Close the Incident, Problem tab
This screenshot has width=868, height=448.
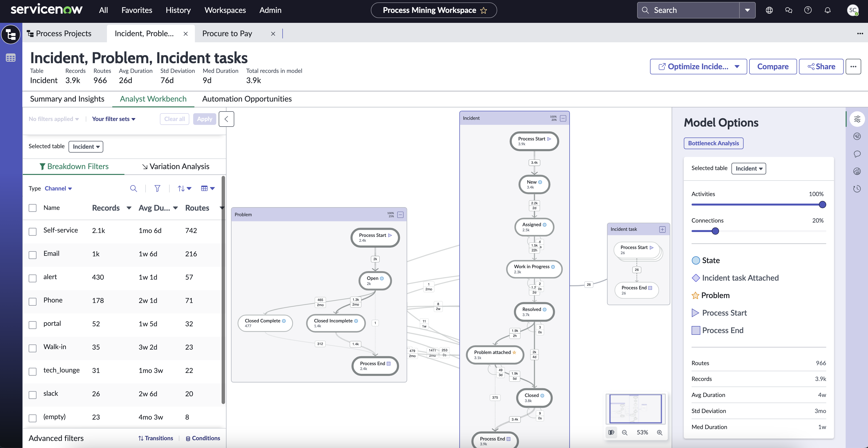pyautogui.click(x=186, y=34)
